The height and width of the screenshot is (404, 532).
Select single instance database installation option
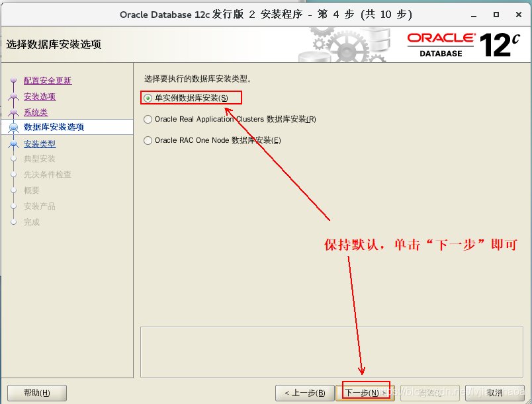coord(186,98)
